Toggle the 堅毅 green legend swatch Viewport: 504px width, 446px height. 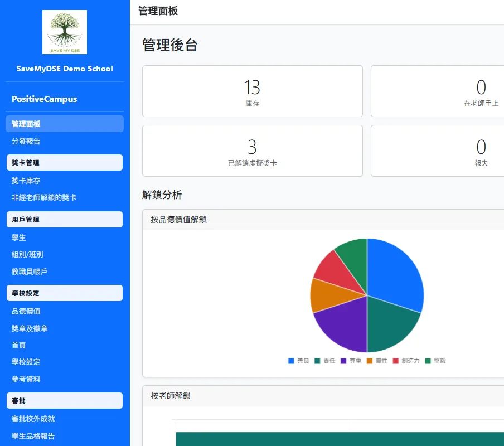coord(428,361)
